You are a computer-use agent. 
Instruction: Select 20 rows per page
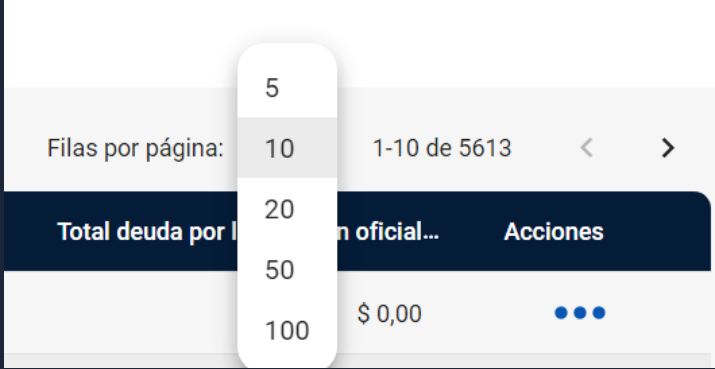[287, 208]
